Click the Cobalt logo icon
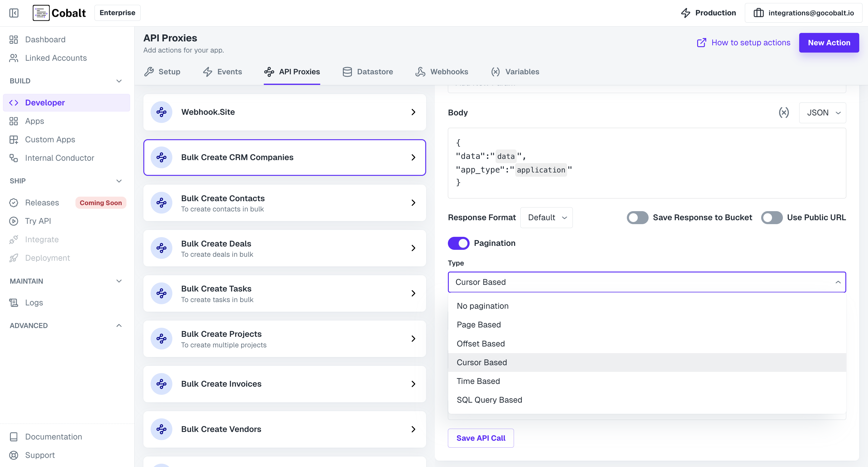 click(41, 12)
